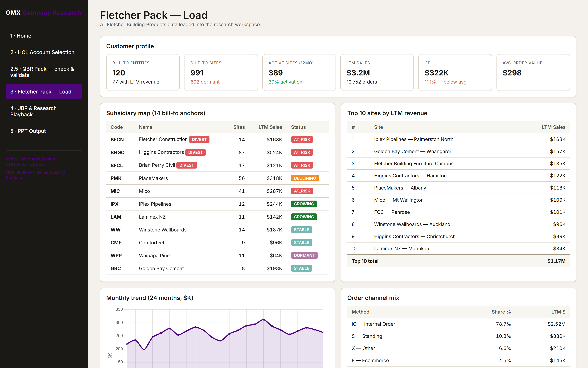588x368 pixels.
Task: Click the 39% activation text
Action: pos(285,82)
